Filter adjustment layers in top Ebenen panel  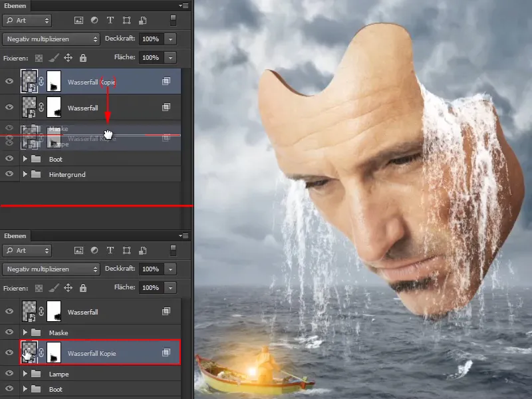pyautogui.click(x=94, y=21)
